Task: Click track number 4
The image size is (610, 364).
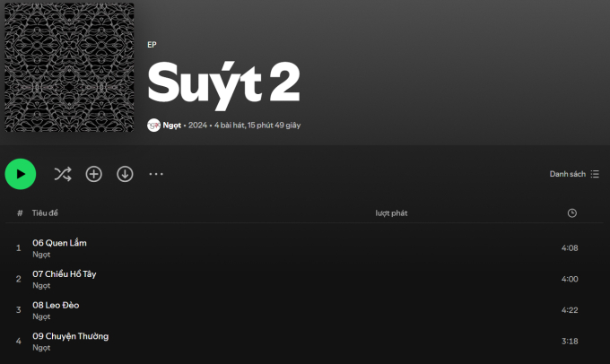Action: (18, 342)
